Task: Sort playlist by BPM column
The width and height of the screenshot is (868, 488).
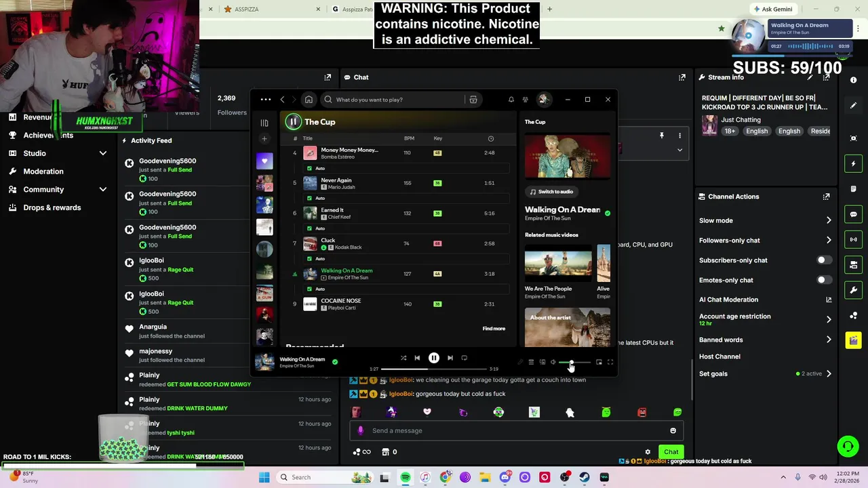Action: coord(409,138)
